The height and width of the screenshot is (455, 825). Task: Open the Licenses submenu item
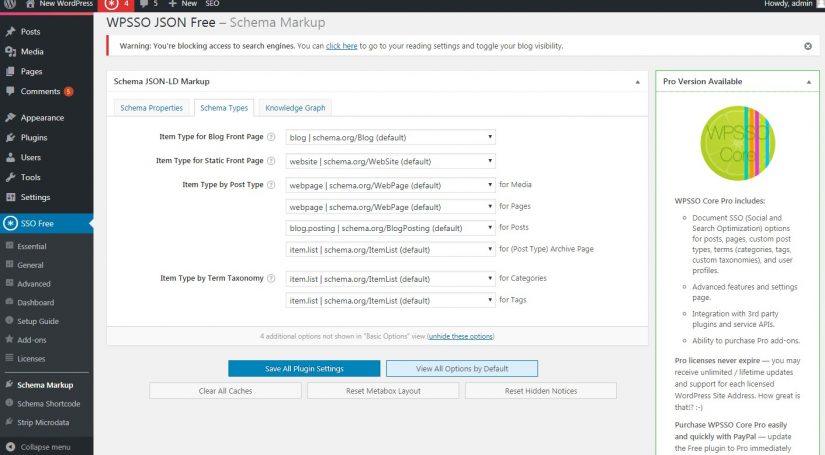pyautogui.click(x=31, y=359)
